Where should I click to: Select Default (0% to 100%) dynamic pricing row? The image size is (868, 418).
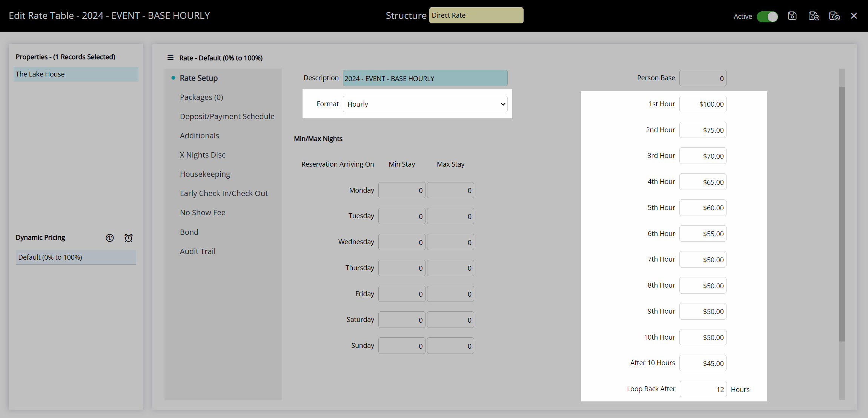[x=76, y=257]
